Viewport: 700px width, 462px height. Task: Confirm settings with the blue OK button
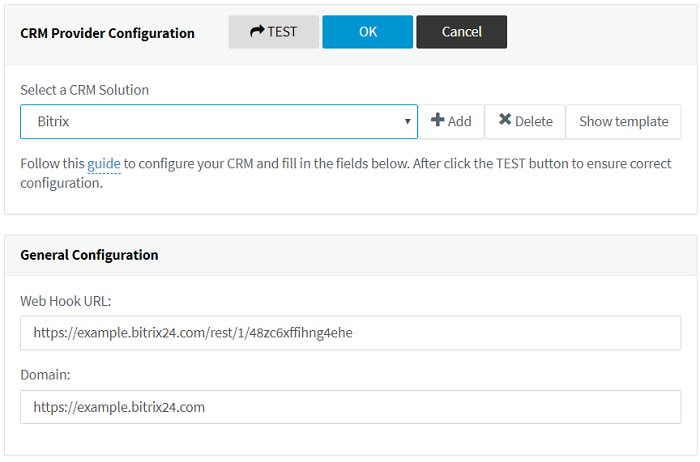(367, 32)
